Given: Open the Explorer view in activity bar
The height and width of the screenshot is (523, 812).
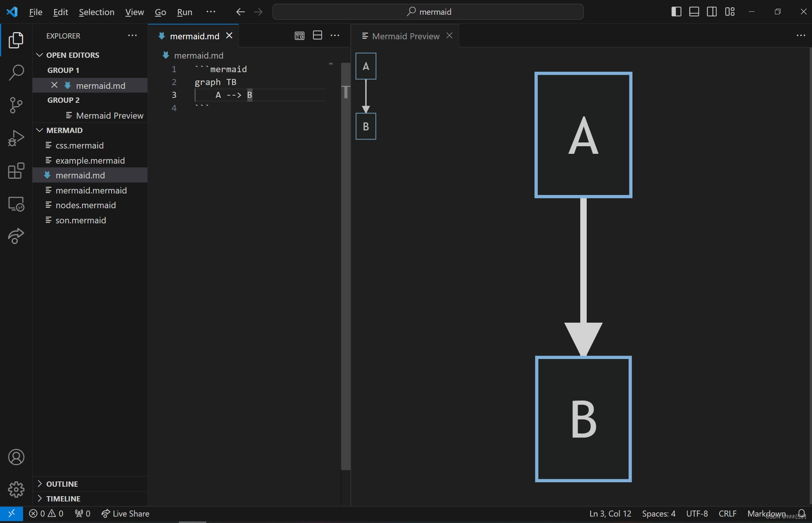Looking at the screenshot, I should 16,40.
